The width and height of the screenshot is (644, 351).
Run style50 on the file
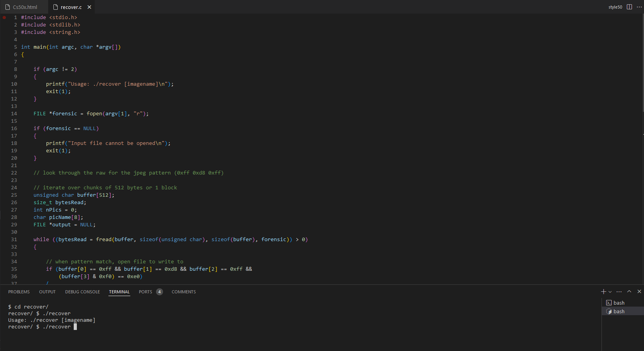(x=615, y=7)
